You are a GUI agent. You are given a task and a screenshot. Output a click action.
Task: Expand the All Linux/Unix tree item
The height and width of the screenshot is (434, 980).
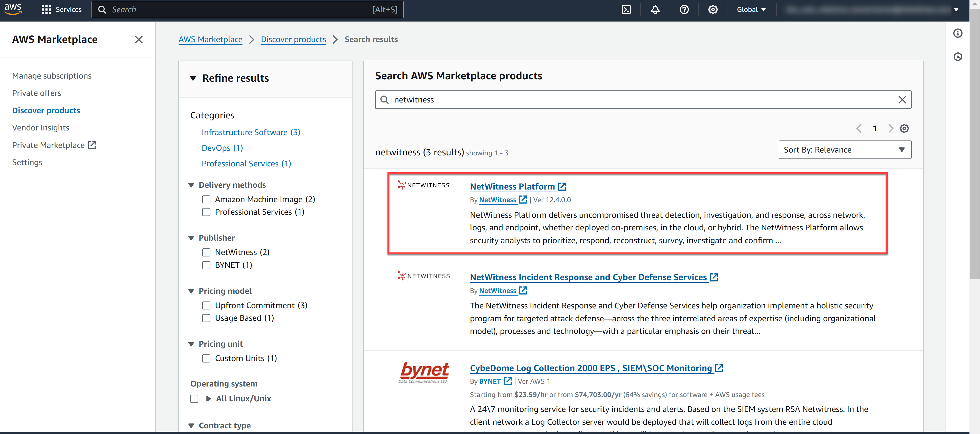pyautogui.click(x=208, y=399)
